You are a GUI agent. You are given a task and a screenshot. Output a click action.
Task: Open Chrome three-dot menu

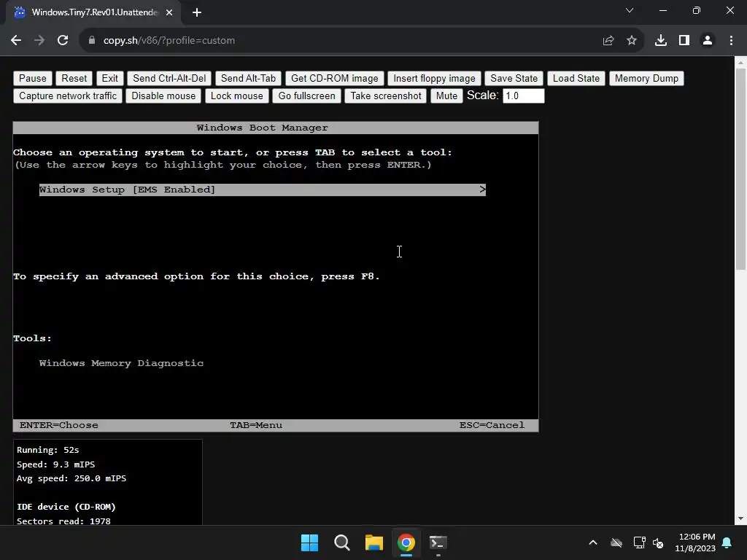(731, 41)
